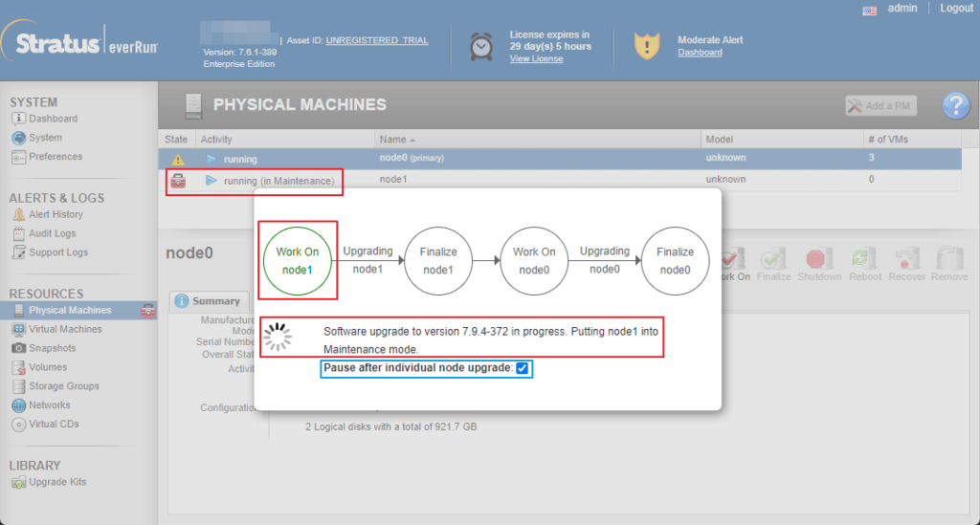The image size is (980, 525).
Task: Open Audit Logs
Action: (52, 233)
